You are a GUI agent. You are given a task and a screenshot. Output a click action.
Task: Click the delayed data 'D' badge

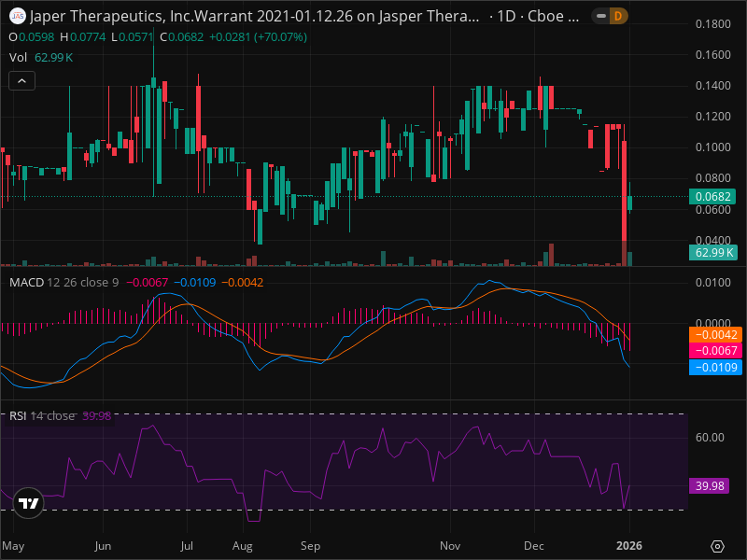tap(618, 16)
